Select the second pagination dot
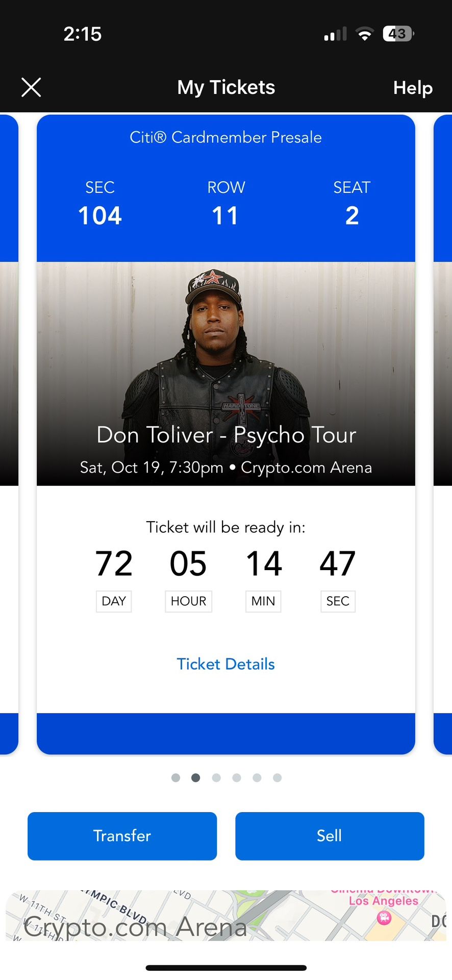Image resolution: width=452 pixels, height=980 pixels. tap(196, 777)
